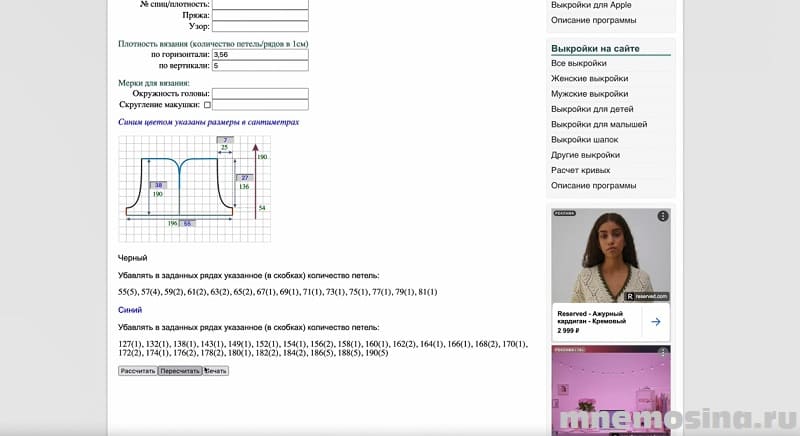Edit the по вертикали density field

(260, 66)
